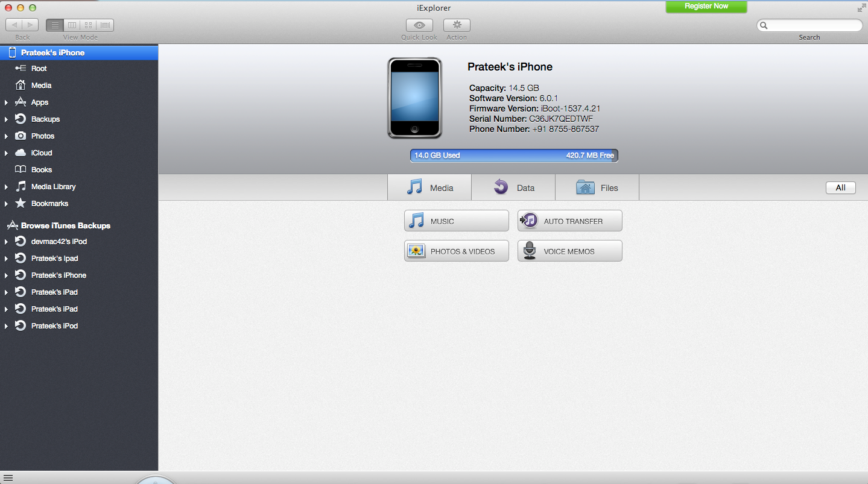Click the Register Now button

coord(706,7)
